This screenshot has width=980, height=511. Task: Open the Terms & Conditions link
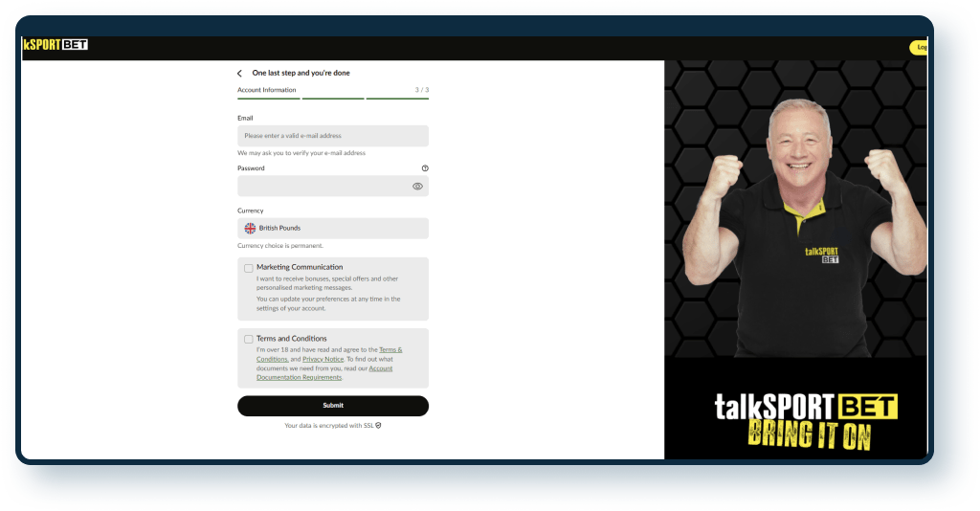point(329,354)
